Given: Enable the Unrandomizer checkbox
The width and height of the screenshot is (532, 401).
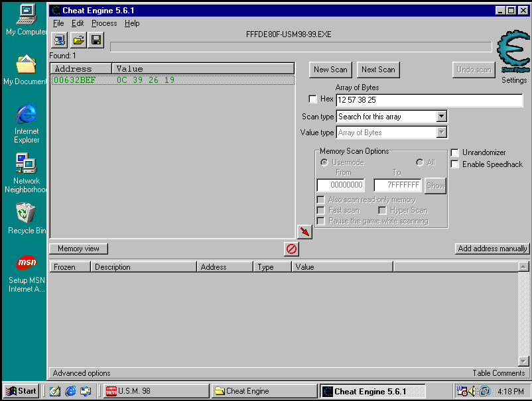Looking at the screenshot, I should point(454,152).
